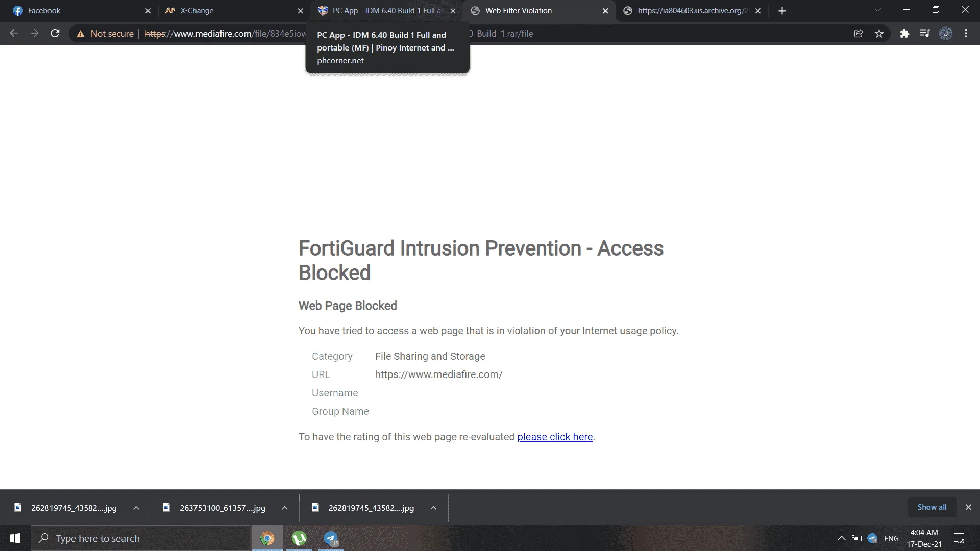
Task: Click the 'Group Name' label
Action: coord(340,411)
